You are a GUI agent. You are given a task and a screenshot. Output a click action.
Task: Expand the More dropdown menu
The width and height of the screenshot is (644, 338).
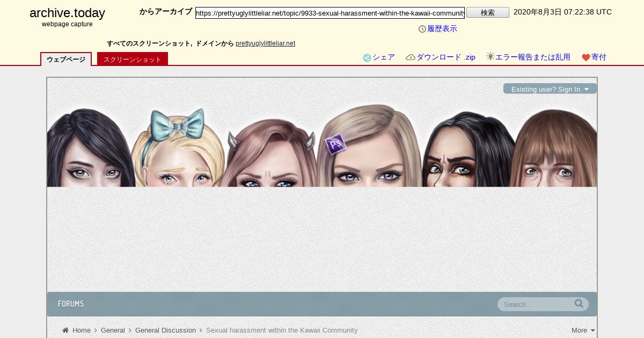(x=583, y=330)
